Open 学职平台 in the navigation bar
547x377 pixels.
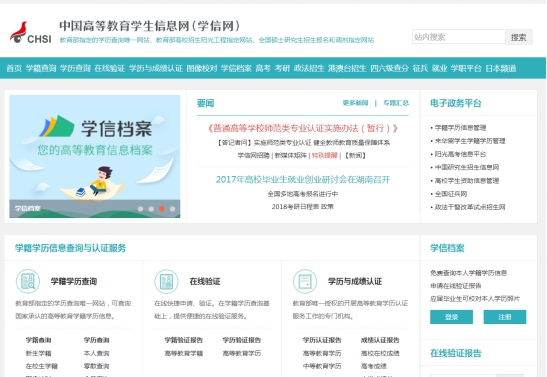click(466, 68)
